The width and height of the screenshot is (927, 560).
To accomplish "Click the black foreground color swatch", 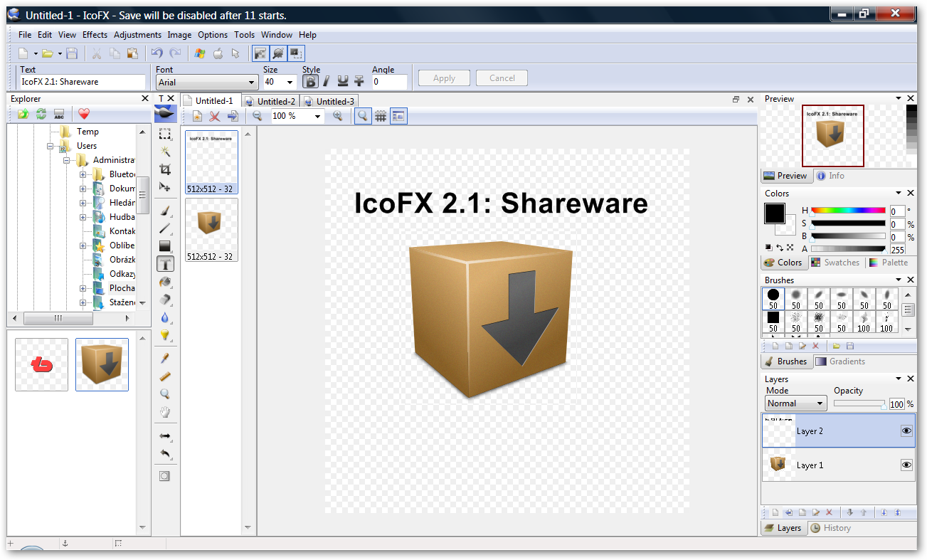I will (775, 213).
